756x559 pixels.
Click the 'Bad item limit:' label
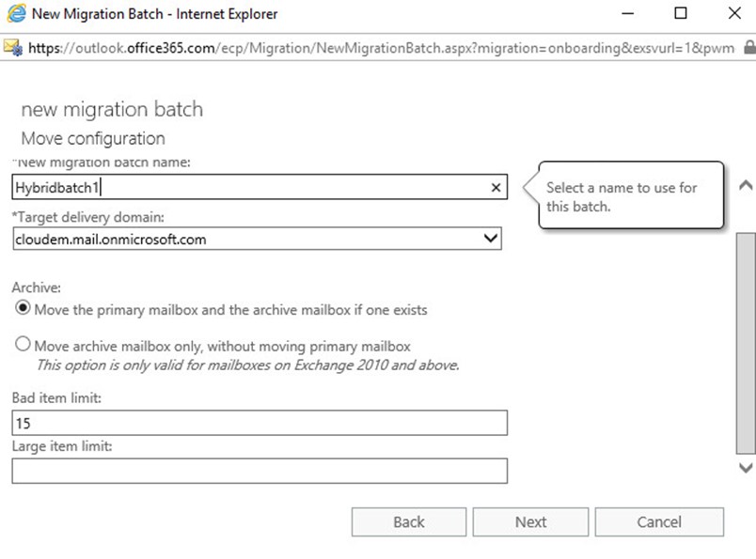[56, 398]
